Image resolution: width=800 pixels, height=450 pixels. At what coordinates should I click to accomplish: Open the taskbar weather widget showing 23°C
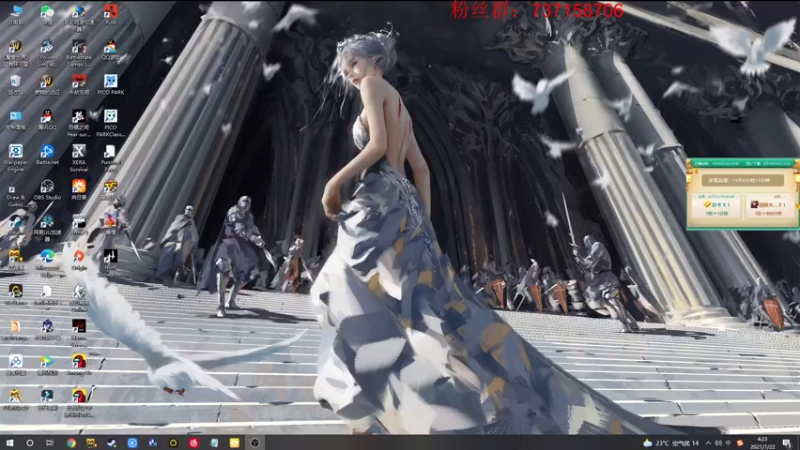point(671,443)
